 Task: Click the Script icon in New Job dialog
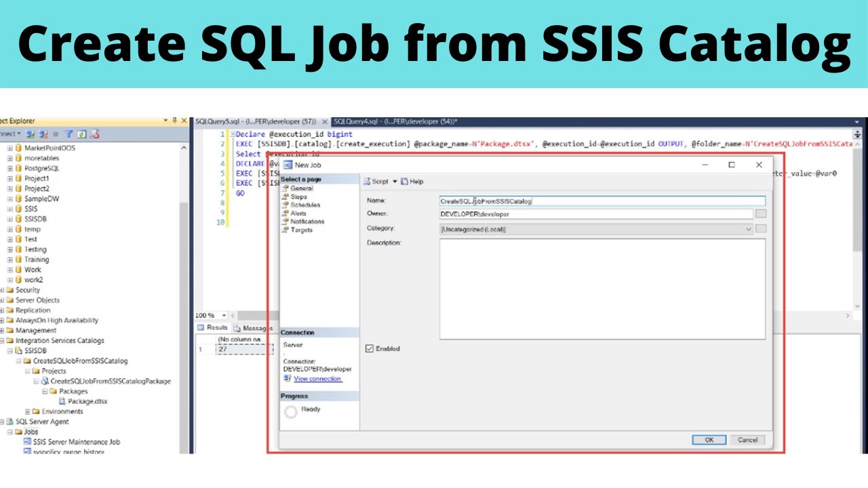pos(367,182)
